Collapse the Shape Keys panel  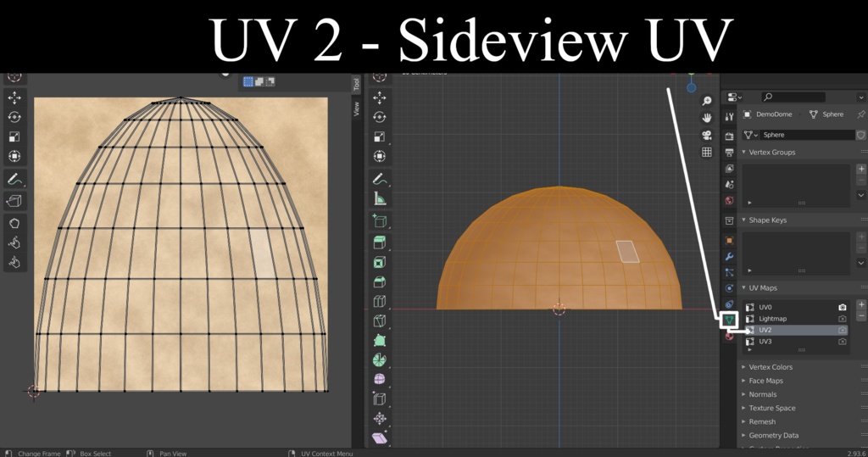pos(744,220)
